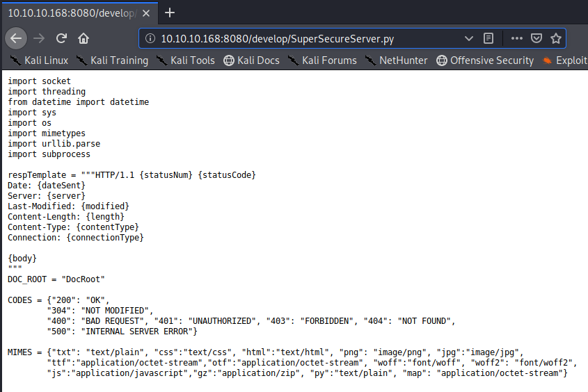588x392 pixels.
Task: Show site information icon in address bar
Action: tap(150, 38)
